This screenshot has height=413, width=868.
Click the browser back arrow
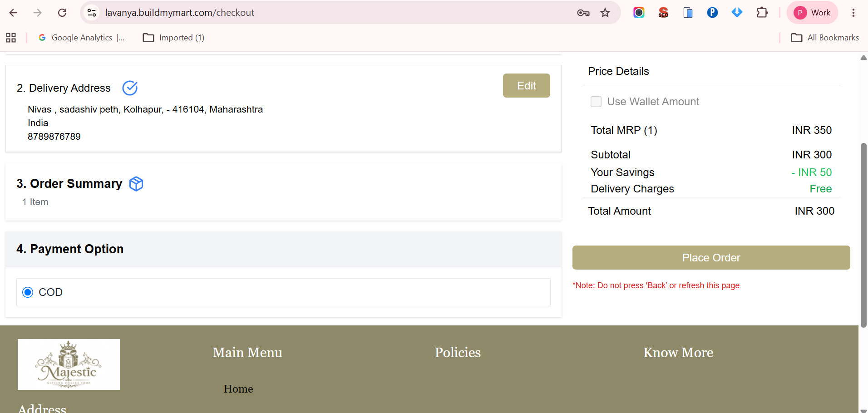(x=13, y=13)
